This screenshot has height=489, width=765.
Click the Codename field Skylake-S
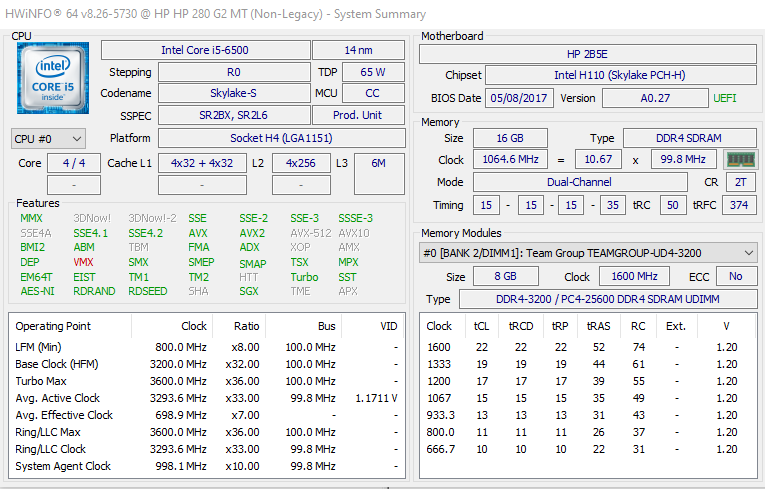[234, 93]
